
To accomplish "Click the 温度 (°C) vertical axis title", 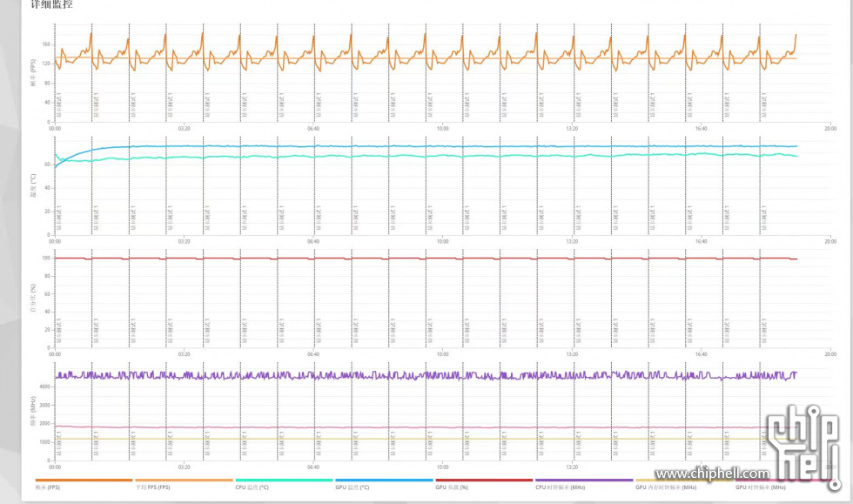I will pyautogui.click(x=33, y=185).
